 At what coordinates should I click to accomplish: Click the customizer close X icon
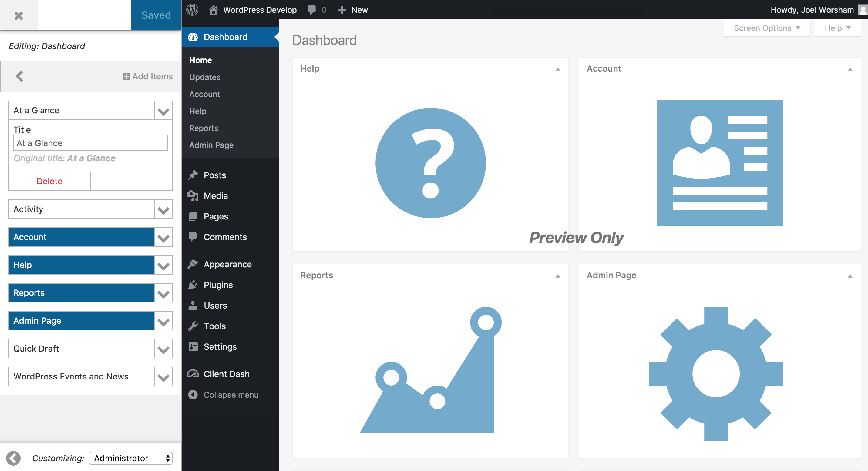pos(19,15)
